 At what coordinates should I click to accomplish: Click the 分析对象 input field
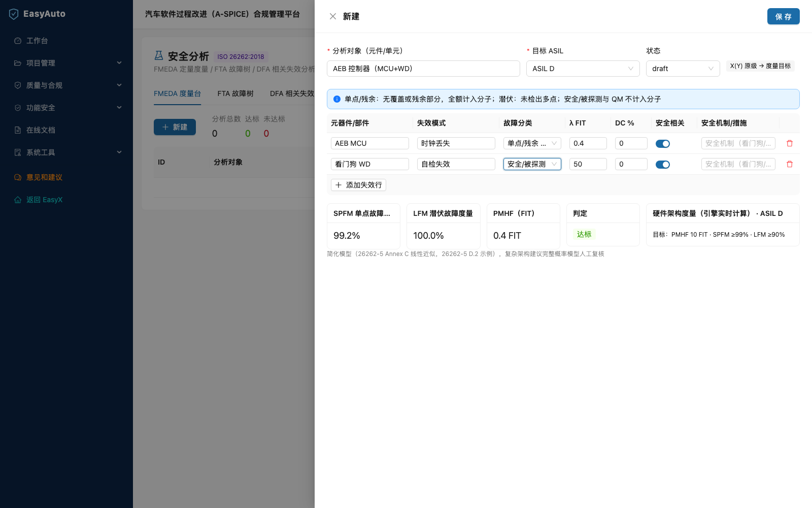(x=423, y=69)
